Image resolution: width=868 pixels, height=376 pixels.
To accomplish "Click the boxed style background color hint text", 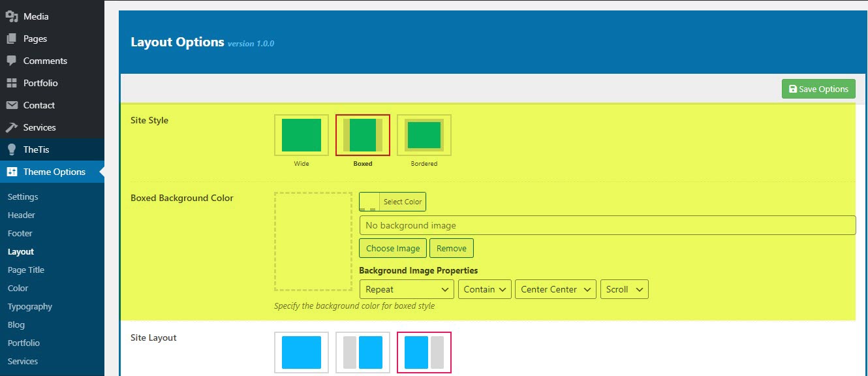I will pos(354,305).
